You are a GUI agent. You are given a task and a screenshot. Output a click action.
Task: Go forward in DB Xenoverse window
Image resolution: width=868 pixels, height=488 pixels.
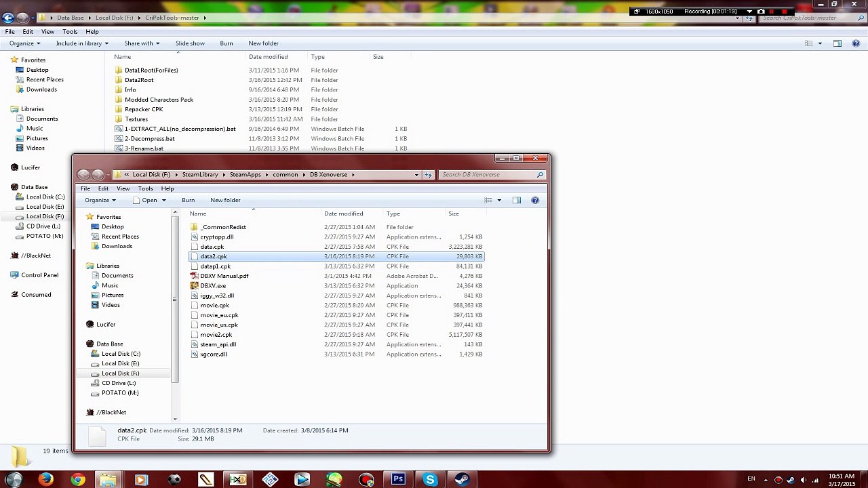click(98, 175)
